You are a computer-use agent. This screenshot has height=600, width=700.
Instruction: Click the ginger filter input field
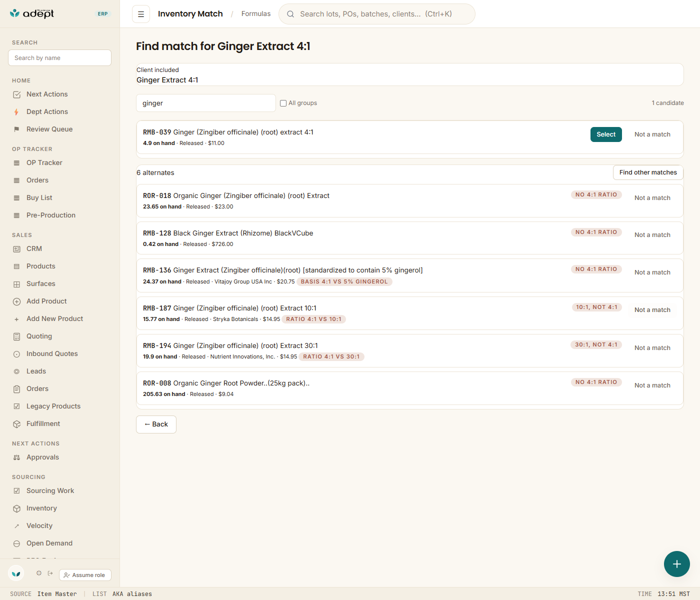pyautogui.click(x=206, y=103)
